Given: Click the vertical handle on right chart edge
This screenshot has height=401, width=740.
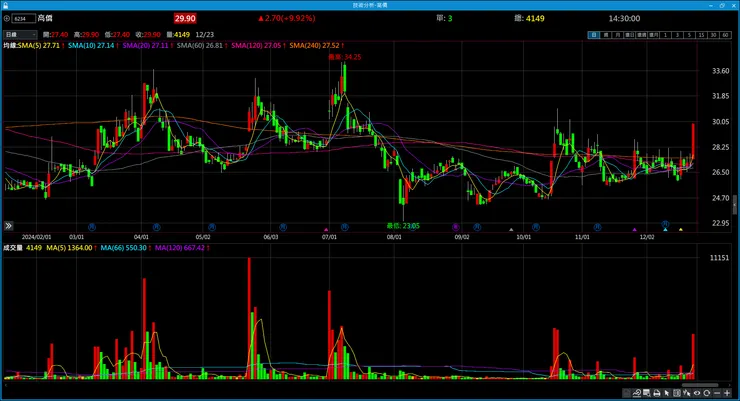Looking at the screenshot, I should pos(734,206).
